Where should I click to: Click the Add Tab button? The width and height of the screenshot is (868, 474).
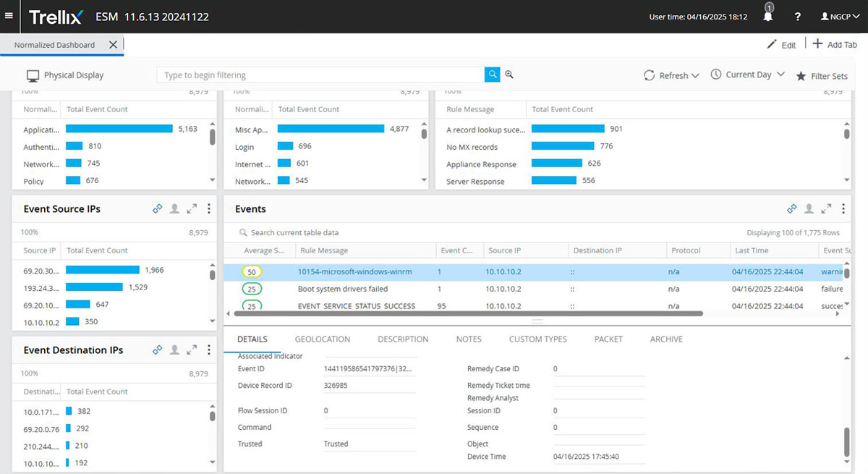click(835, 44)
